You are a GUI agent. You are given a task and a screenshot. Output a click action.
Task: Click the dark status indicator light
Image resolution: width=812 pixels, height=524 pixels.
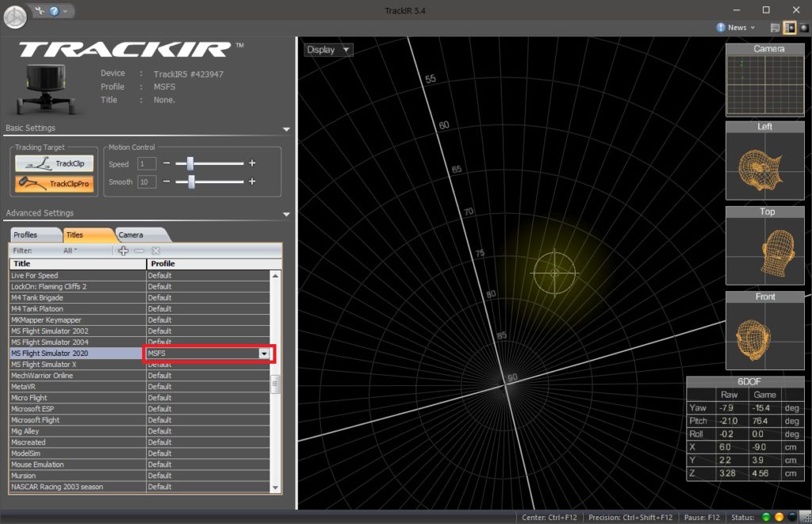(792, 518)
